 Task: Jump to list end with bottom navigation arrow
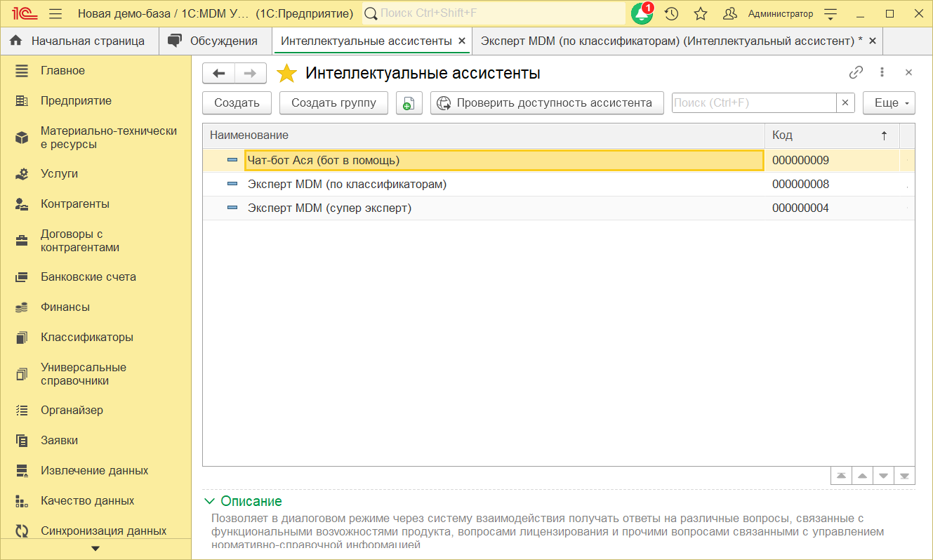pos(904,475)
